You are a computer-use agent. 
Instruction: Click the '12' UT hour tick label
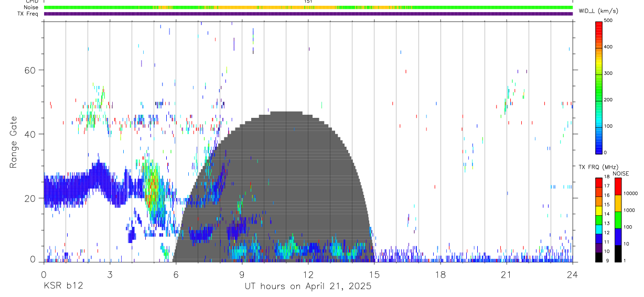tap(308, 274)
